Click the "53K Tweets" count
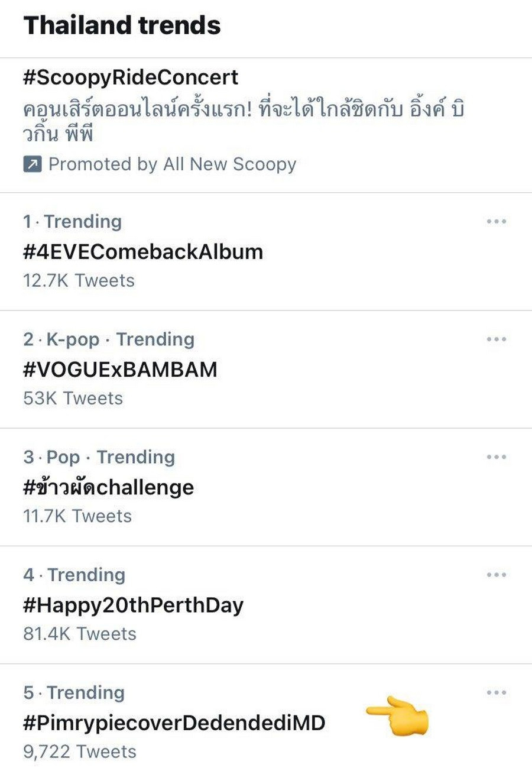 point(73,398)
